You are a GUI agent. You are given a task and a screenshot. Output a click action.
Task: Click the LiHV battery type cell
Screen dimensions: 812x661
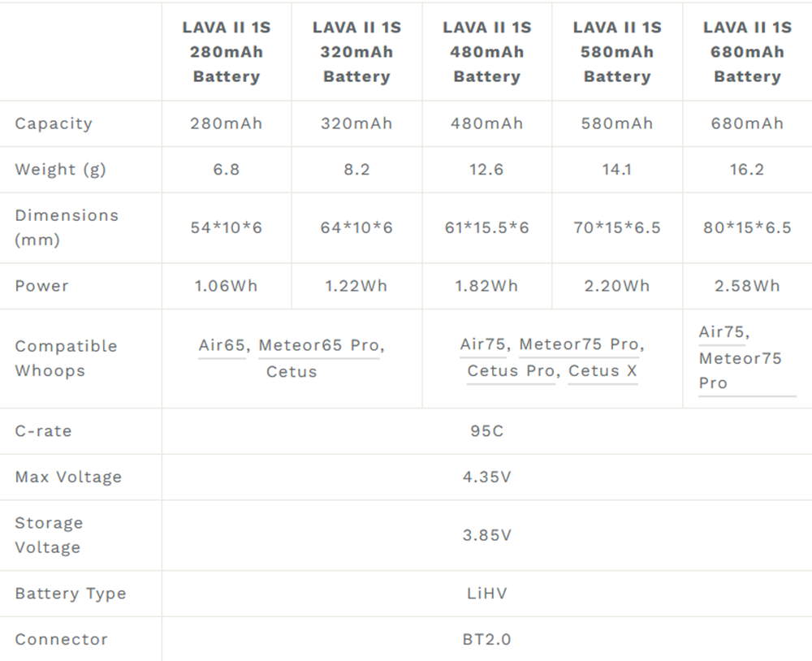point(486,593)
